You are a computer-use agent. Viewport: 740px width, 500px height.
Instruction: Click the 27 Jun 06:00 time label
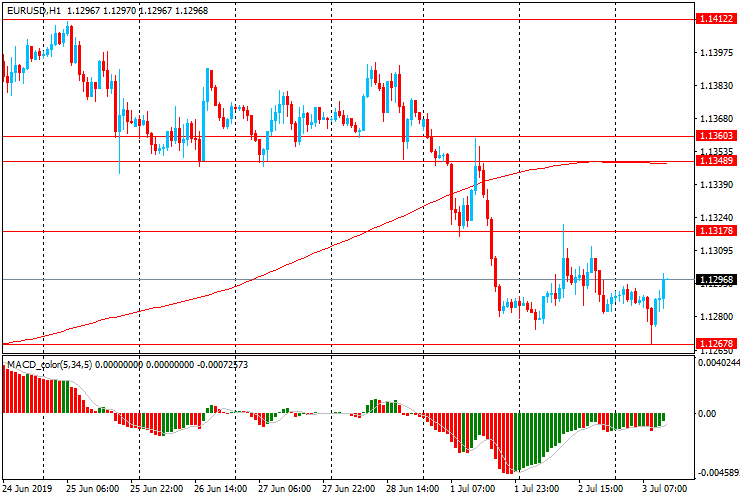coord(285,488)
